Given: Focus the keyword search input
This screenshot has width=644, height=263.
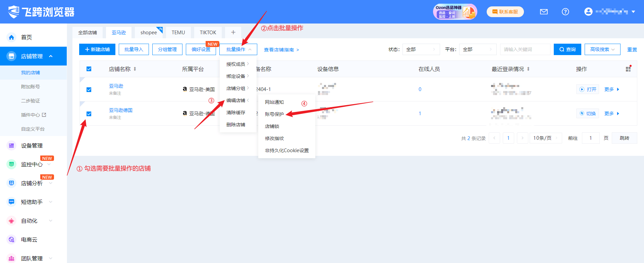Looking at the screenshot, I should click(x=525, y=49).
